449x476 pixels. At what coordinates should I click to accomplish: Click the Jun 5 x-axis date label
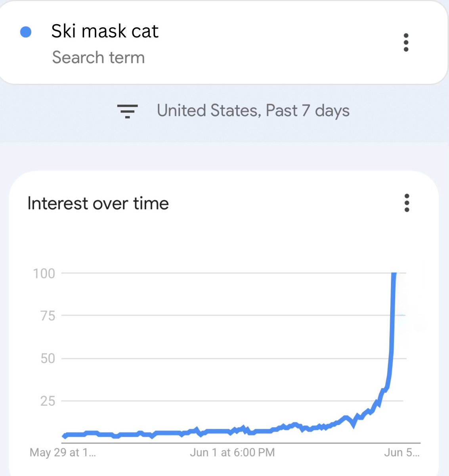coord(401,453)
